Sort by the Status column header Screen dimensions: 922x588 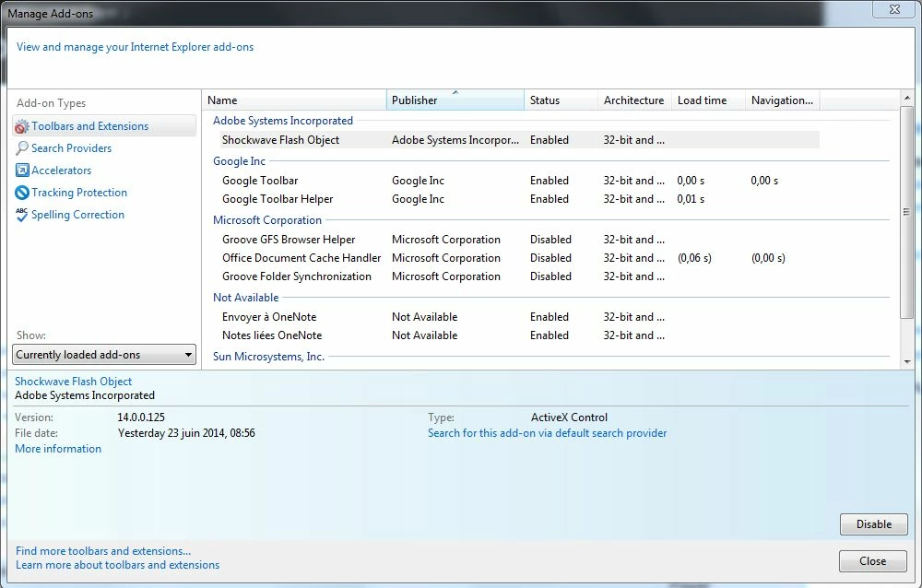(x=561, y=100)
